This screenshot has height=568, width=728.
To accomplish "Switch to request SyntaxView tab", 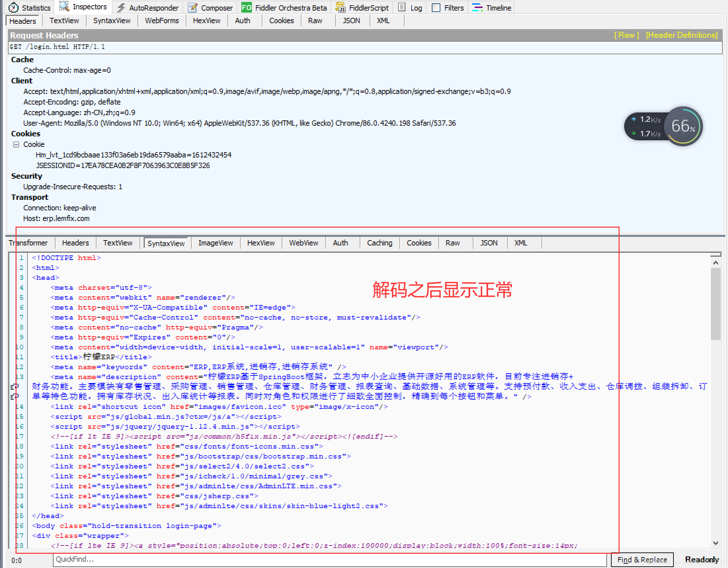I will click(x=112, y=21).
